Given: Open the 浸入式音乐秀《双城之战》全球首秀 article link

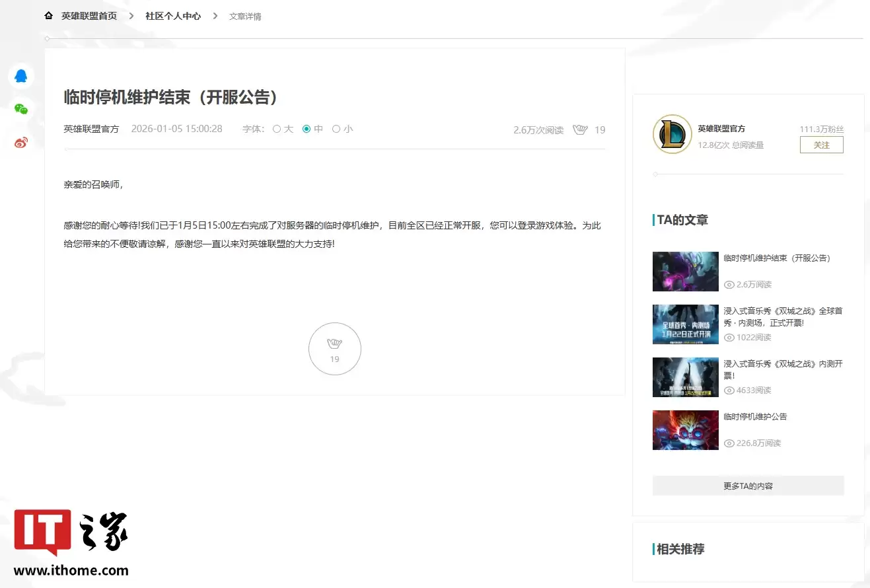Looking at the screenshot, I should [783, 316].
